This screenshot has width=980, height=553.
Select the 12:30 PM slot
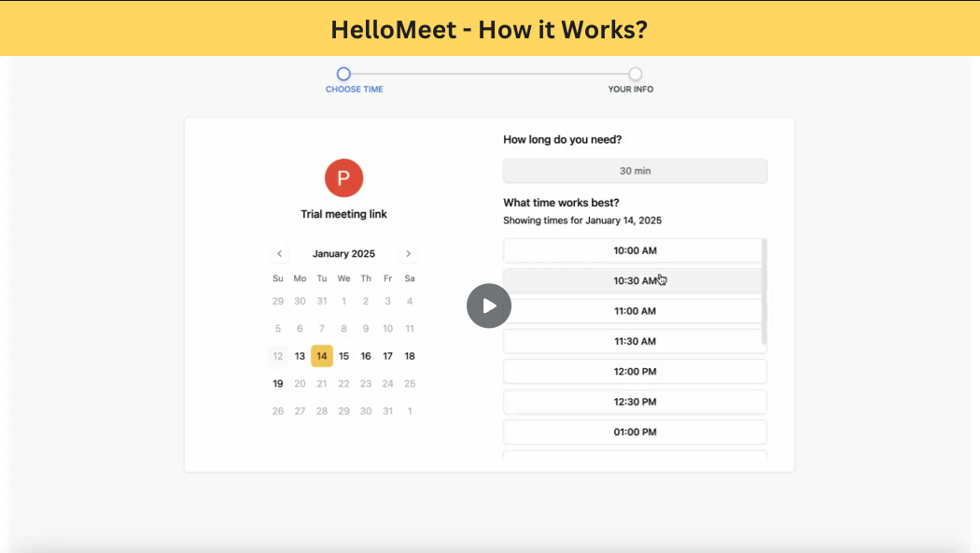(635, 402)
